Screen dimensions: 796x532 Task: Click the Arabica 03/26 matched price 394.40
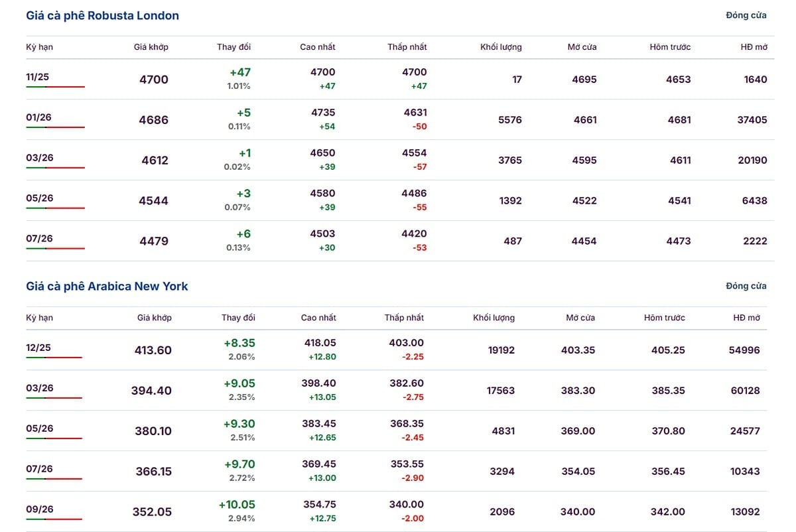[x=151, y=391]
